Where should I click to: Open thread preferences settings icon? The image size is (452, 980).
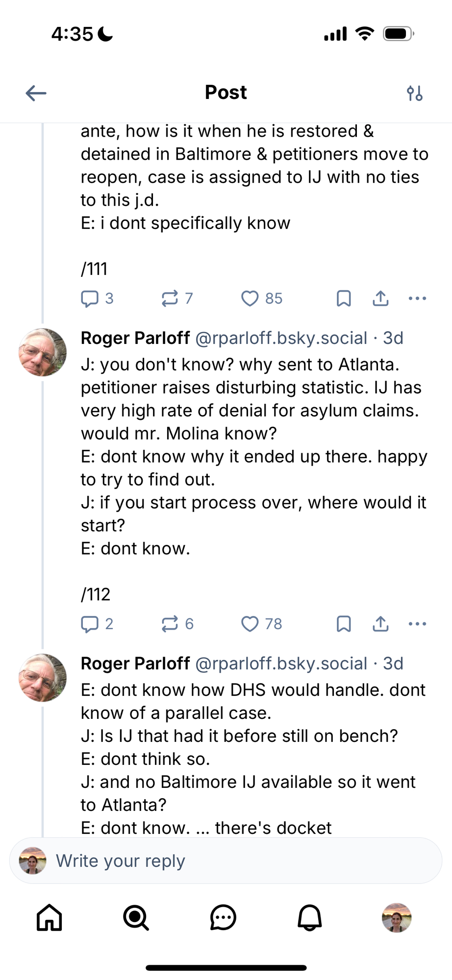(415, 93)
